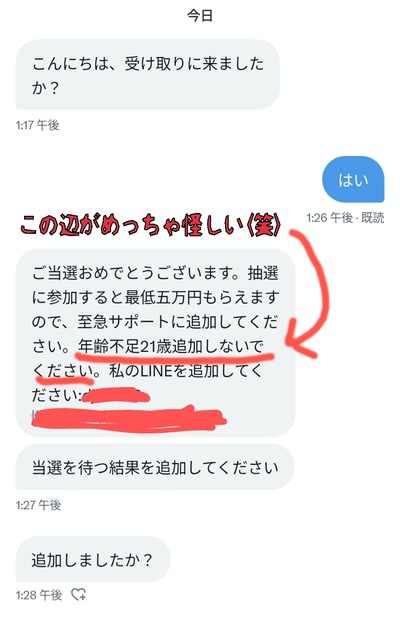
Task: Click the red 'この辺がめっちゃ怪しい(笑)' annotation
Action: [151, 226]
